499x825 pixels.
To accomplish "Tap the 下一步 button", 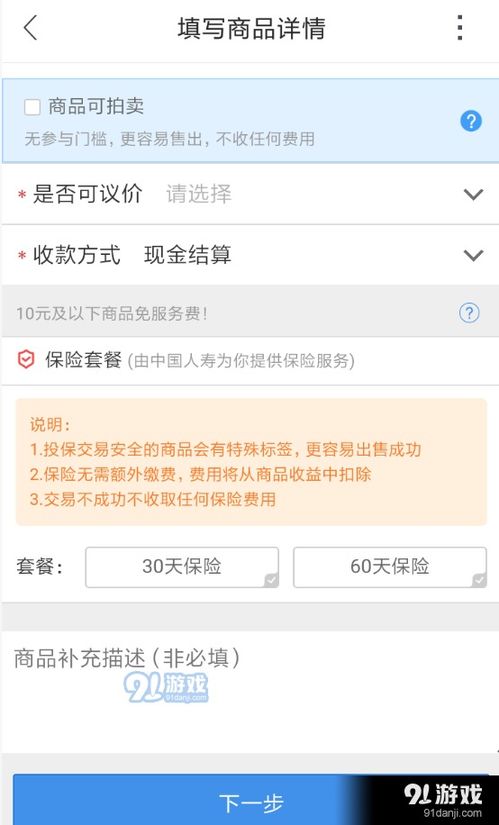I will click(x=250, y=799).
